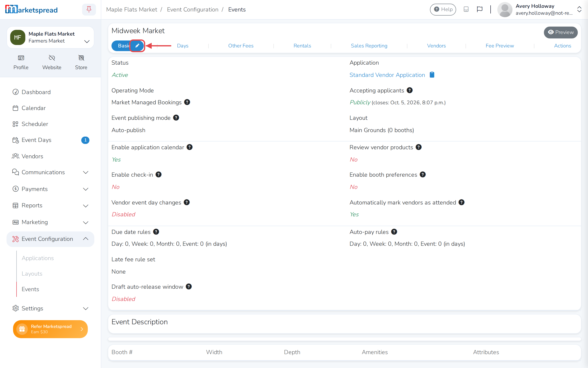The width and height of the screenshot is (588, 368).
Task: Switch to the Other Fees tab
Action: (241, 46)
